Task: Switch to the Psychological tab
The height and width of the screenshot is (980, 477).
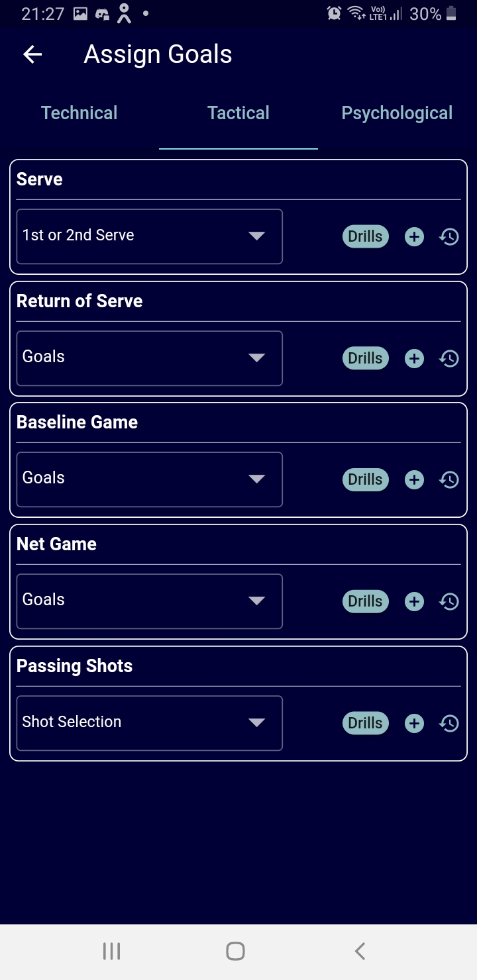Action: pos(397,113)
